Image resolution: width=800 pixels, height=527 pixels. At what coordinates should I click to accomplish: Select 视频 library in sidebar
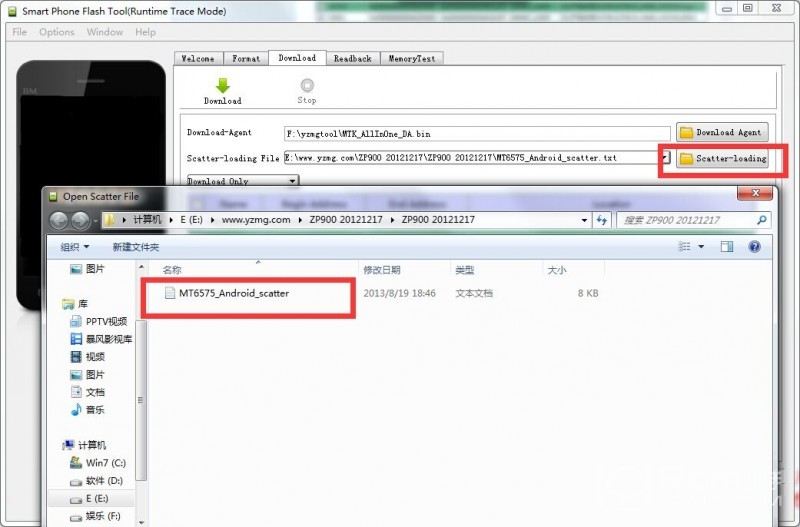click(x=87, y=357)
